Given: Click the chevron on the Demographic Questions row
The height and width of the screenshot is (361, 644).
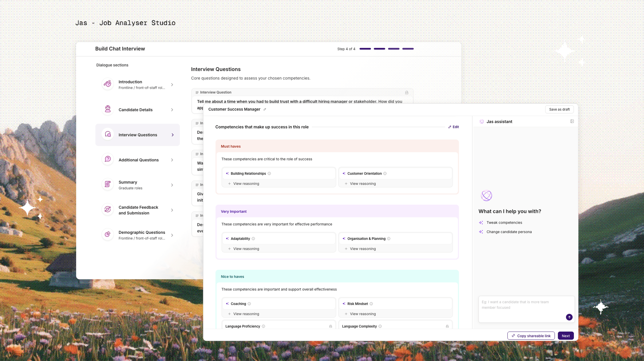Looking at the screenshot, I should (x=172, y=235).
